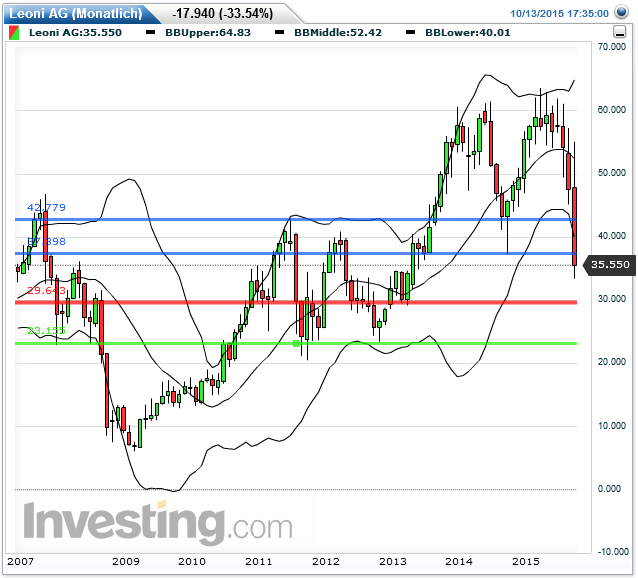638x578 pixels.
Task: Click the 37.398 blue level label
Action: [x=46, y=242]
